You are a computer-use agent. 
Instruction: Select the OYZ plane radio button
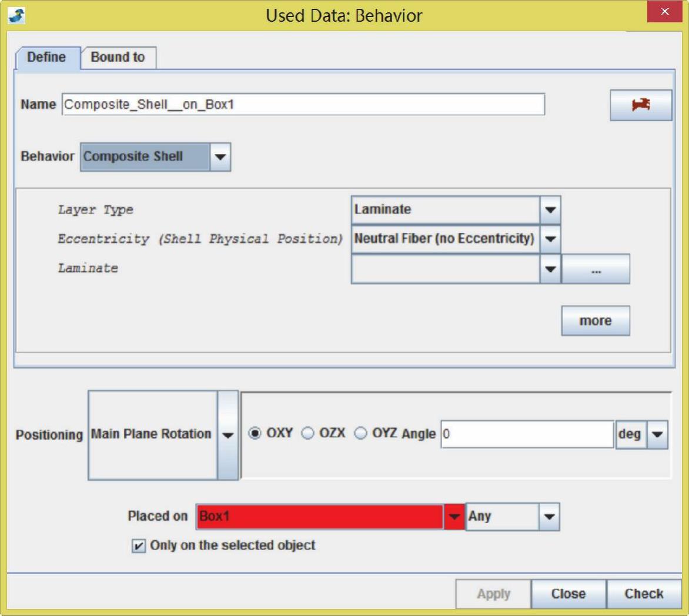pyautogui.click(x=360, y=433)
